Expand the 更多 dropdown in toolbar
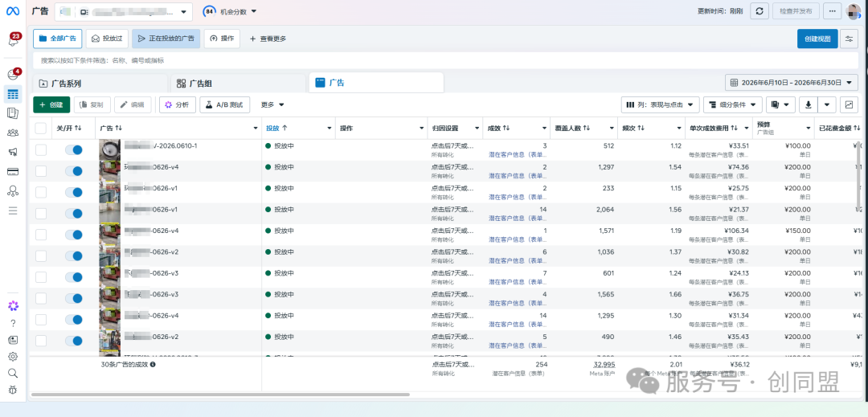Screen dimensions: 868x417 tap(272, 104)
